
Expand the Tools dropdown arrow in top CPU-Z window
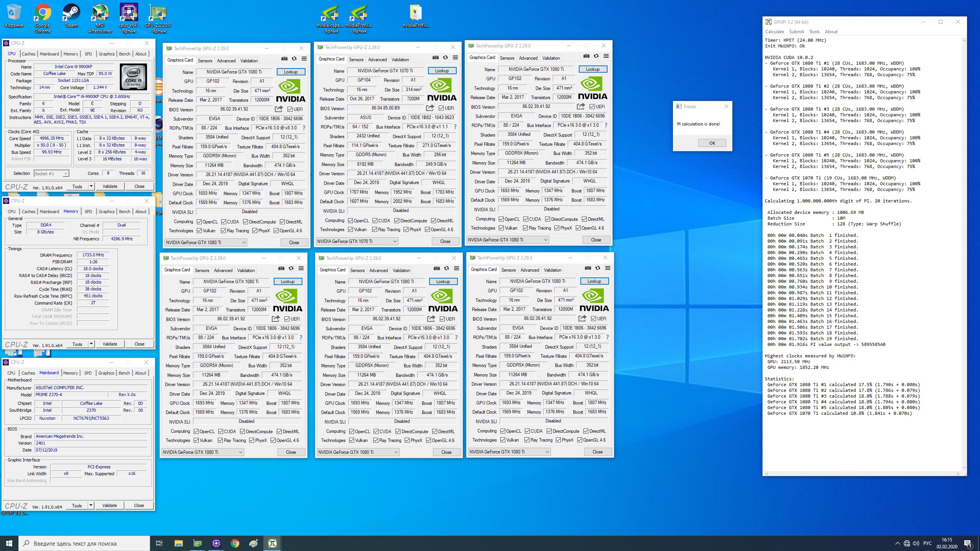click(x=91, y=186)
